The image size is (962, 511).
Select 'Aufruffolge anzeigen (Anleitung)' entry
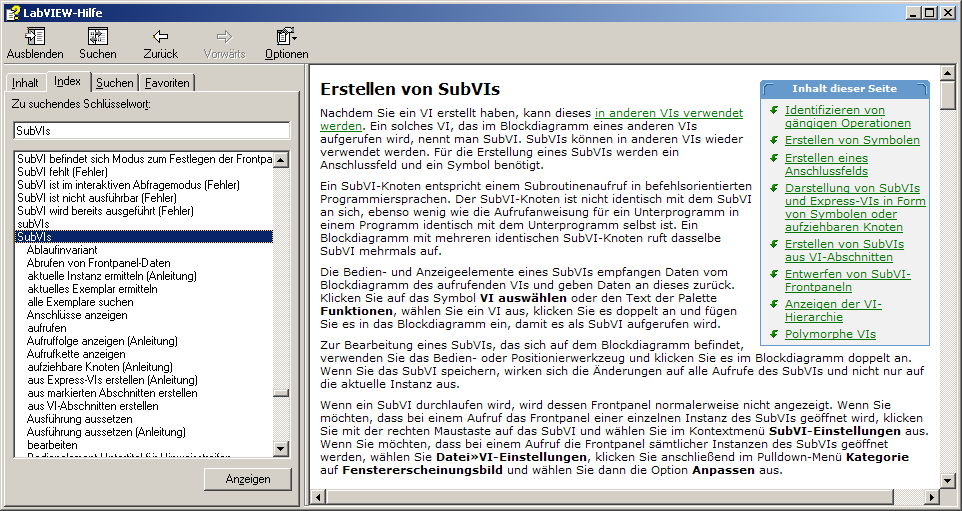coord(102,341)
